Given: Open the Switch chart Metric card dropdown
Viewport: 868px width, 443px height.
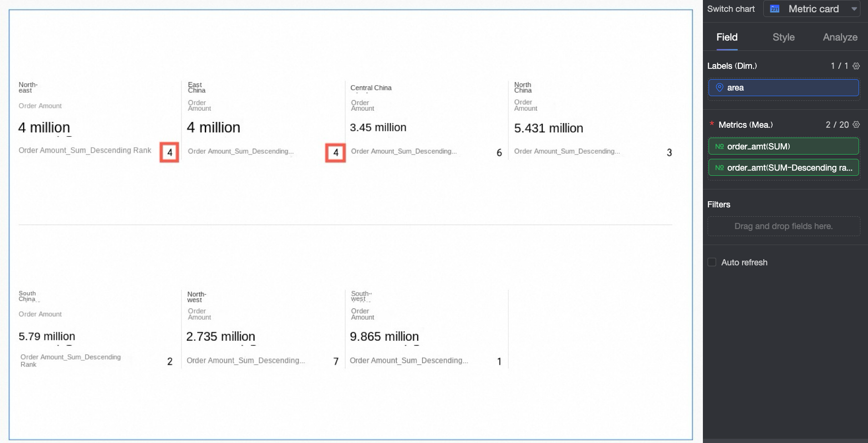Looking at the screenshot, I should (x=812, y=9).
